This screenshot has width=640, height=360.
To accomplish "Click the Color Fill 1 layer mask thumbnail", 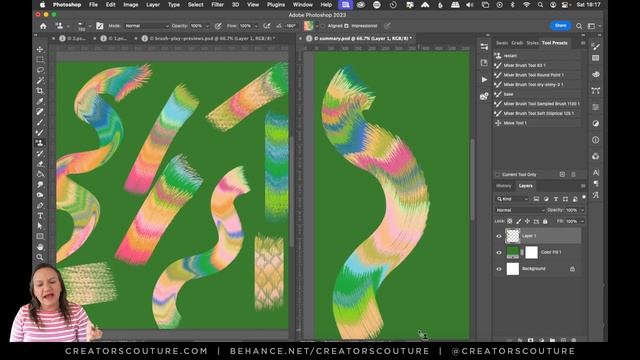I will pos(531,252).
